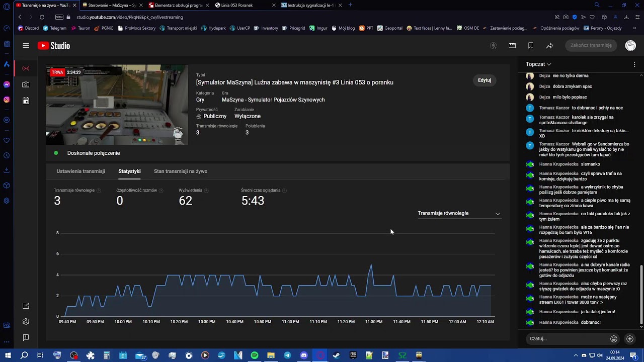Viewport: 644px width, 362px height.
Task: Open the webcam camera icon in Studio sidebar
Action: coord(26,85)
